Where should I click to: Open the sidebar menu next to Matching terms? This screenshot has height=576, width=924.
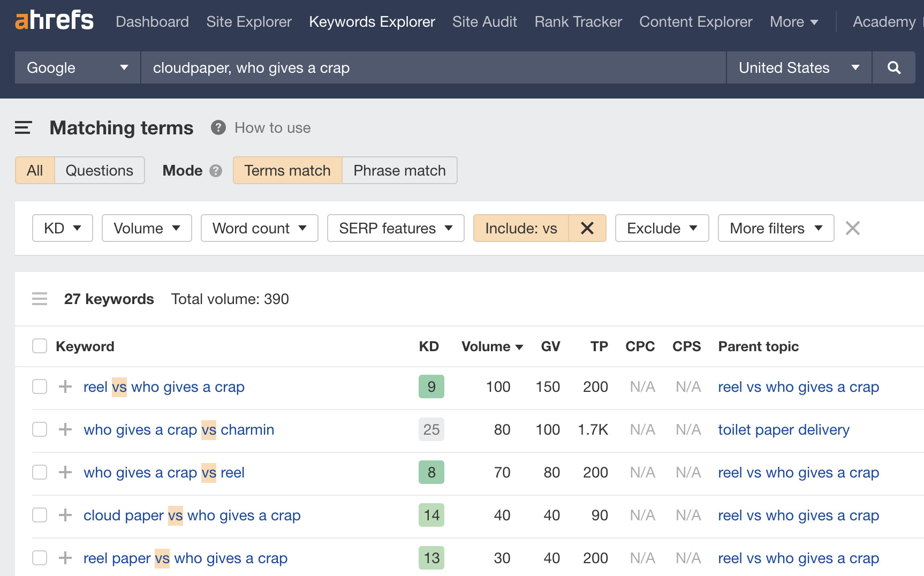coord(22,128)
